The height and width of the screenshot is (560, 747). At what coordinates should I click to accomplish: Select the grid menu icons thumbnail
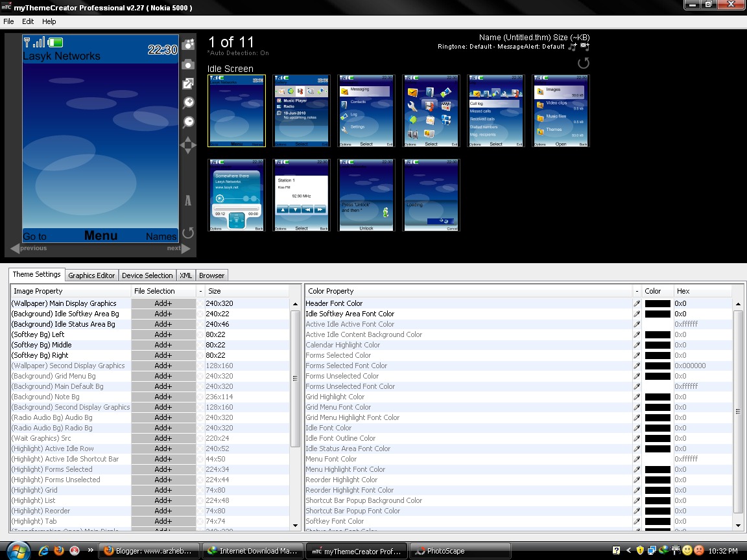point(431,110)
